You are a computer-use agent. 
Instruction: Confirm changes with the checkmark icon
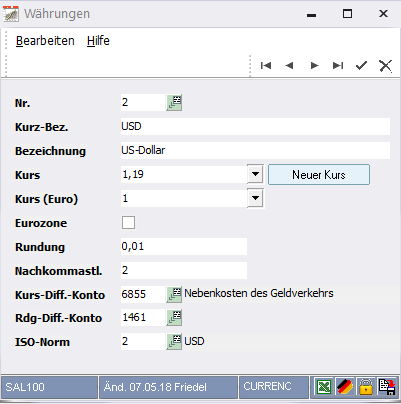tap(361, 65)
